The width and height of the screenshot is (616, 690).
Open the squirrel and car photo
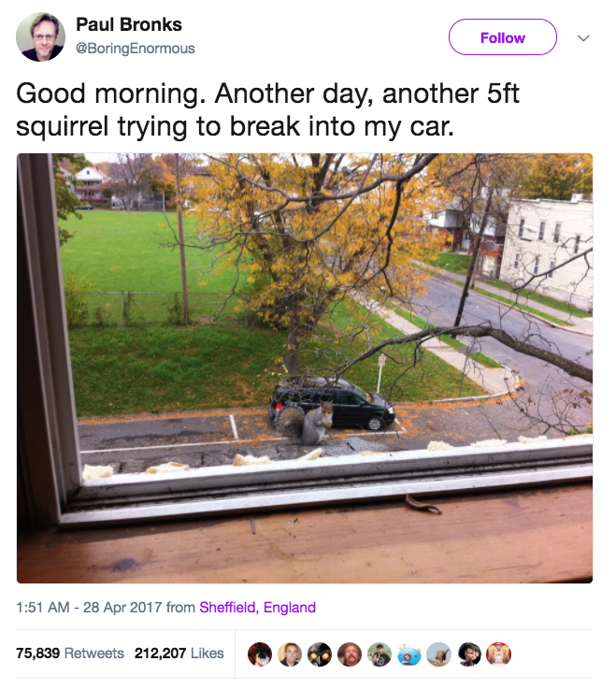point(305,368)
